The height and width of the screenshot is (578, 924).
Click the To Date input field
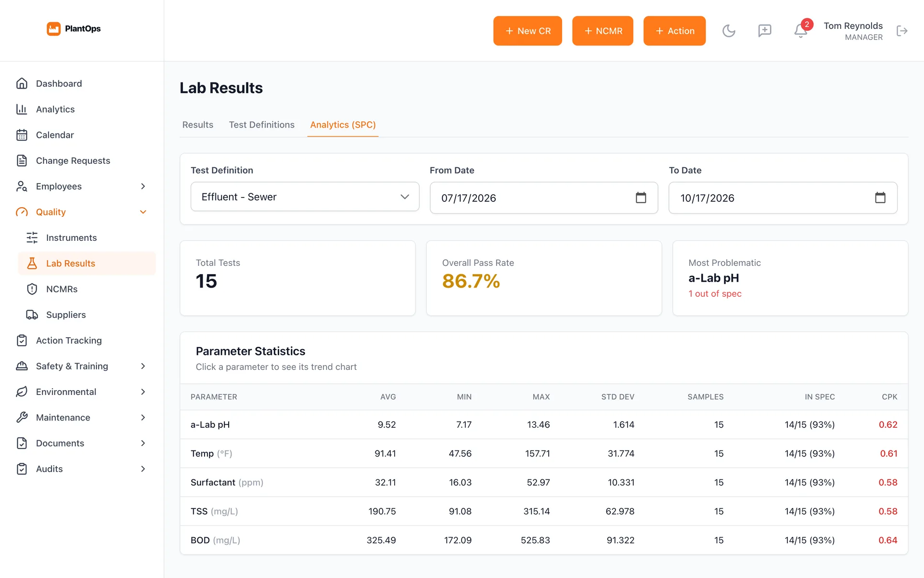pos(783,197)
